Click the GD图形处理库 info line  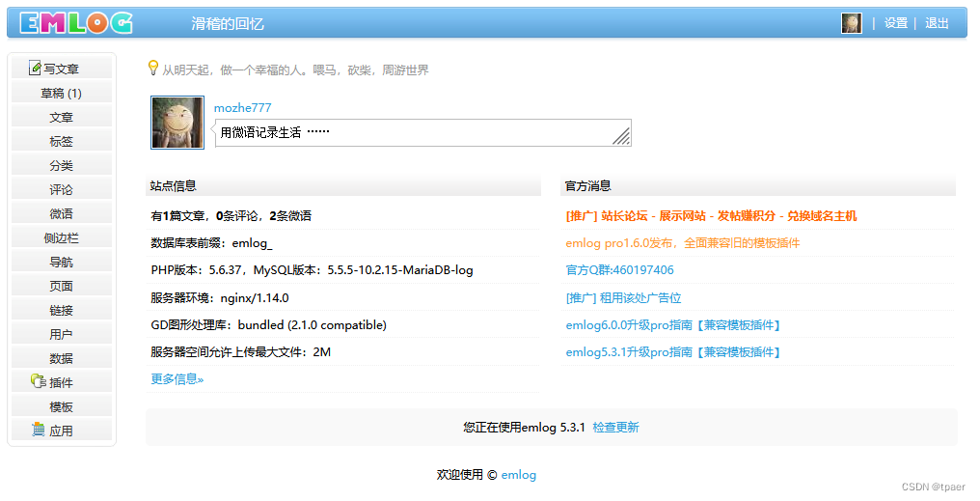coord(269,325)
